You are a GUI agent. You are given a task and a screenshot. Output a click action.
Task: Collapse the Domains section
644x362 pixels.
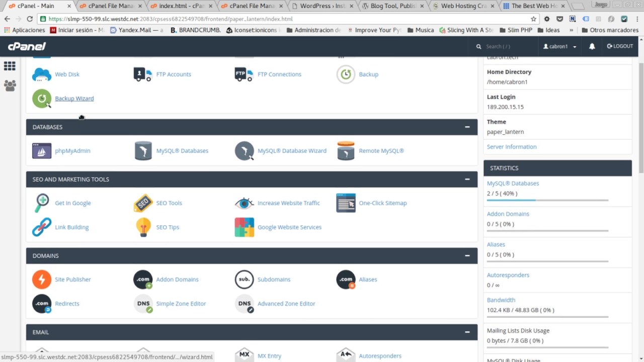pos(467,256)
